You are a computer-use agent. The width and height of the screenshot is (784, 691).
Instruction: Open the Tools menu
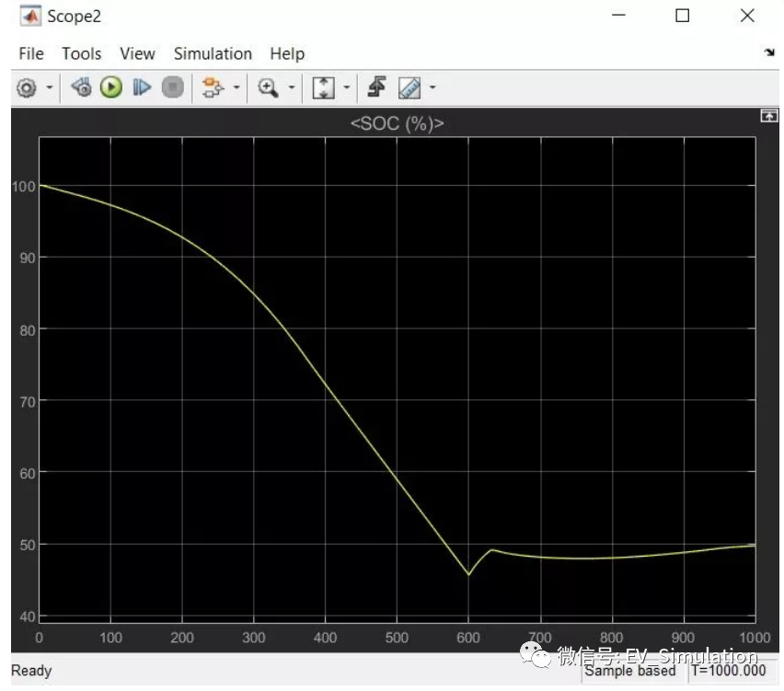(82, 53)
